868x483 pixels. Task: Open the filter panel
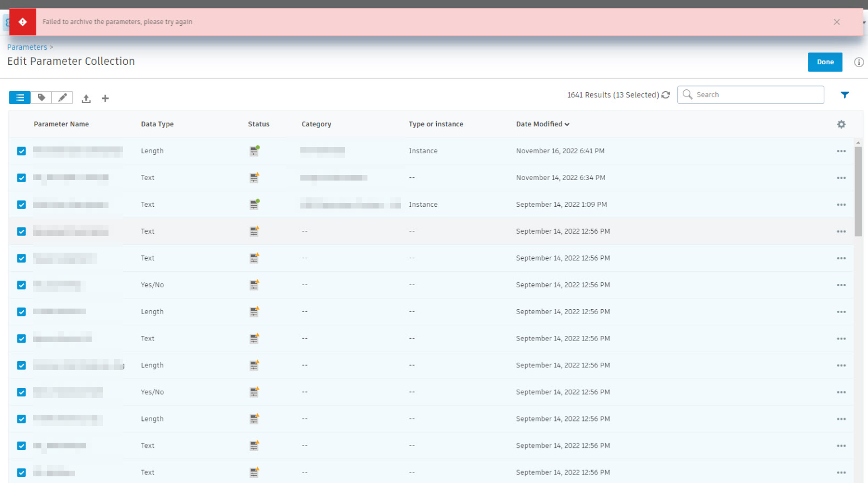(x=845, y=95)
